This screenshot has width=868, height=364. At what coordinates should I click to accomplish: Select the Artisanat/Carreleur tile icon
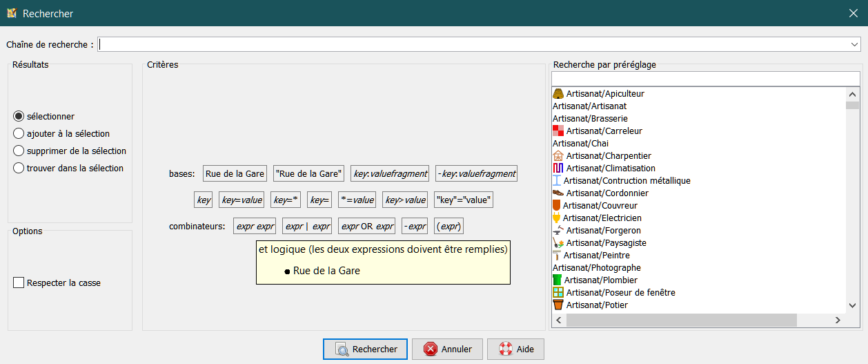coord(558,131)
